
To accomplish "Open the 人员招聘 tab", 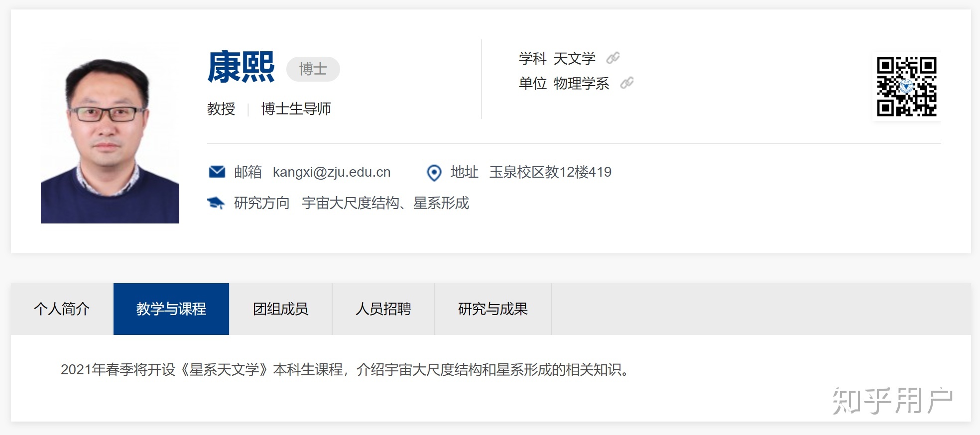I will 383,309.
